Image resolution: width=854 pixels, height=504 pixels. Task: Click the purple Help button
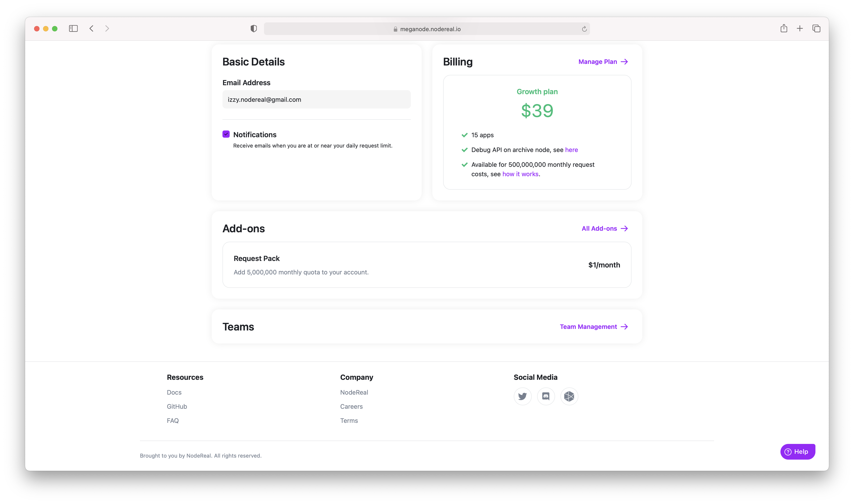point(798,452)
